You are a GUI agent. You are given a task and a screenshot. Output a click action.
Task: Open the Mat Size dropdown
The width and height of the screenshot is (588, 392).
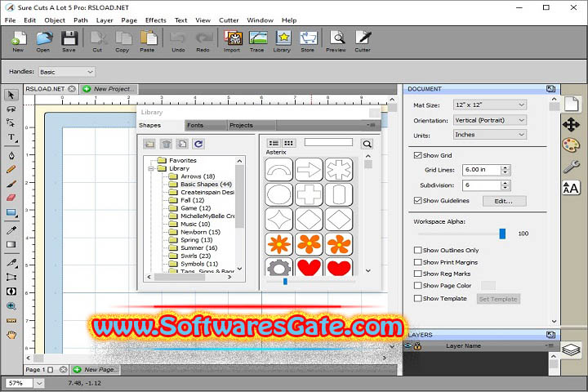pos(490,105)
